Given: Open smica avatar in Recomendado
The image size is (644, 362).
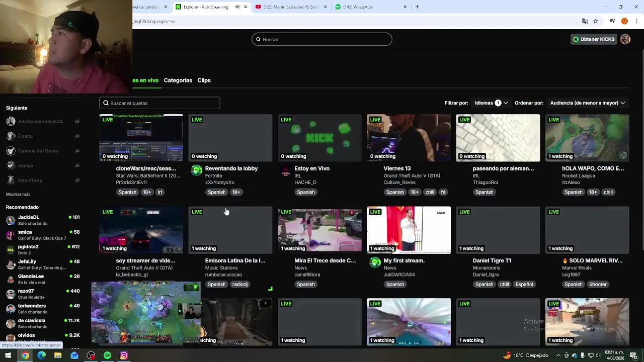Looking at the screenshot, I should click(11, 235).
